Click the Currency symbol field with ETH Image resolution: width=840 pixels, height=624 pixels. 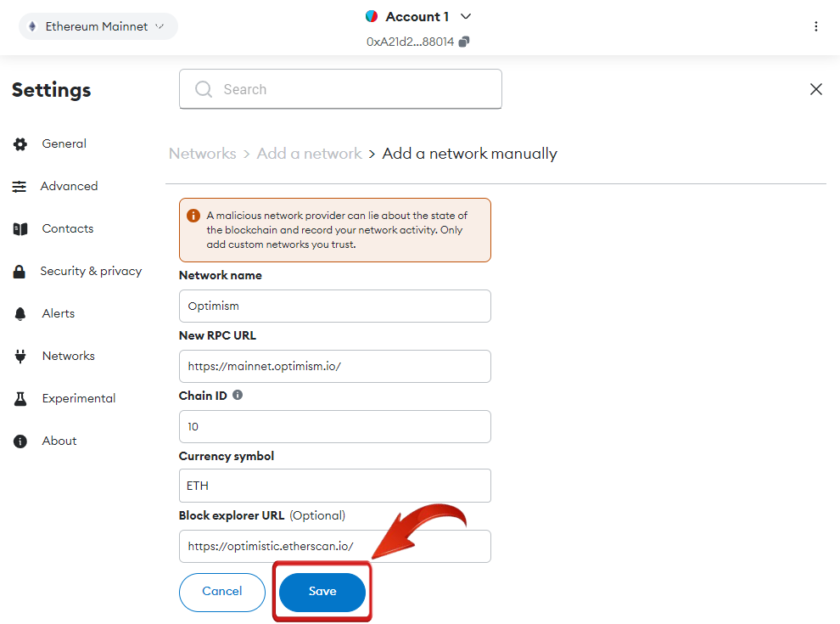(x=335, y=486)
